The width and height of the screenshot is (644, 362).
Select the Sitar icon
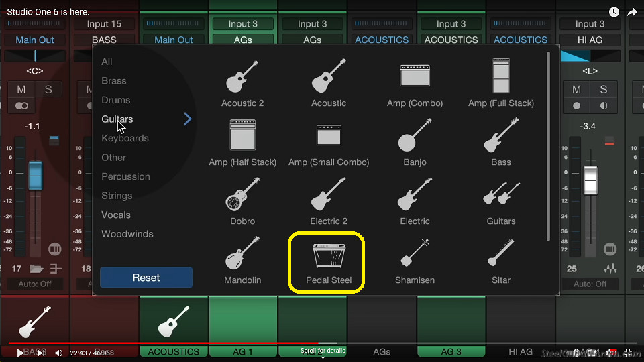point(500,256)
